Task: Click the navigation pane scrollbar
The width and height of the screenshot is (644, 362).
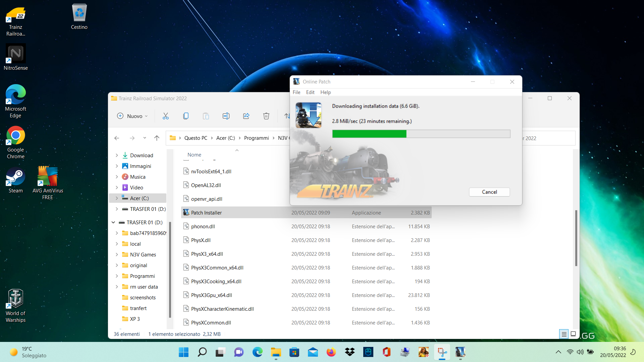Action: click(170, 270)
